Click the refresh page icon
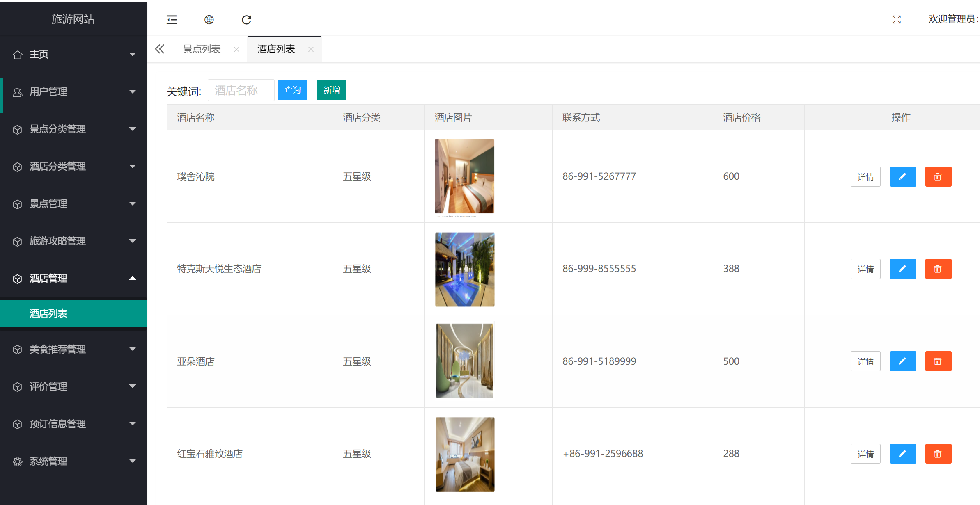This screenshot has width=980, height=505. tap(246, 20)
